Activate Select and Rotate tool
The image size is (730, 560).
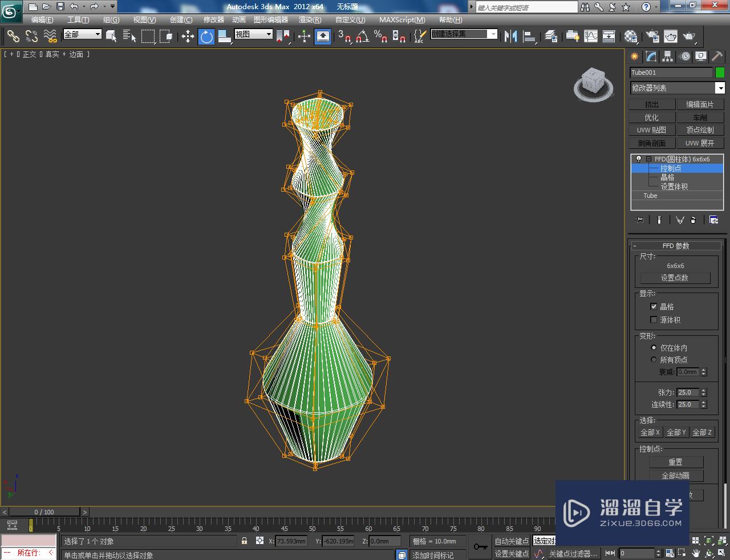pyautogui.click(x=206, y=36)
